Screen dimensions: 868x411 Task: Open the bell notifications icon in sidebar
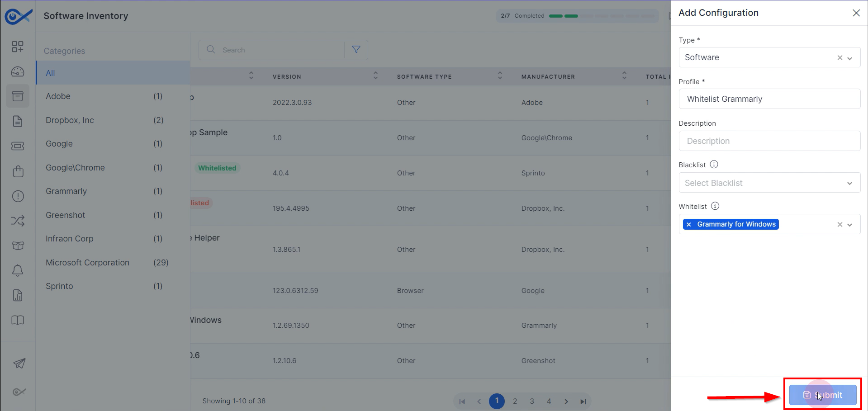point(18,270)
